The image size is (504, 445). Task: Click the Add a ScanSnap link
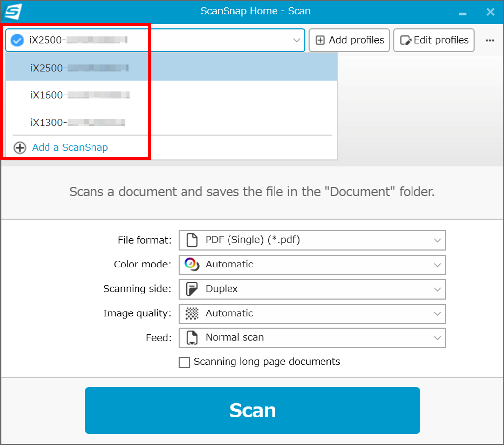(70, 147)
